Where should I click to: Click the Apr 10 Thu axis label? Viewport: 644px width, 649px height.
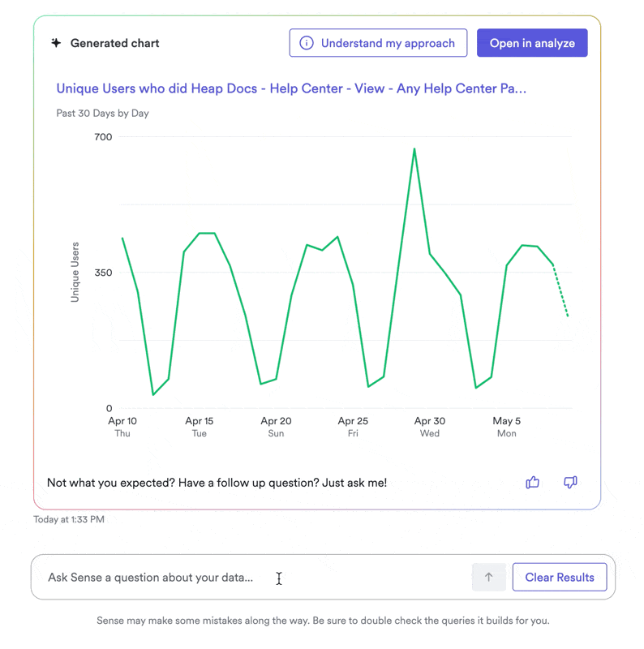pyautogui.click(x=122, y=427)
